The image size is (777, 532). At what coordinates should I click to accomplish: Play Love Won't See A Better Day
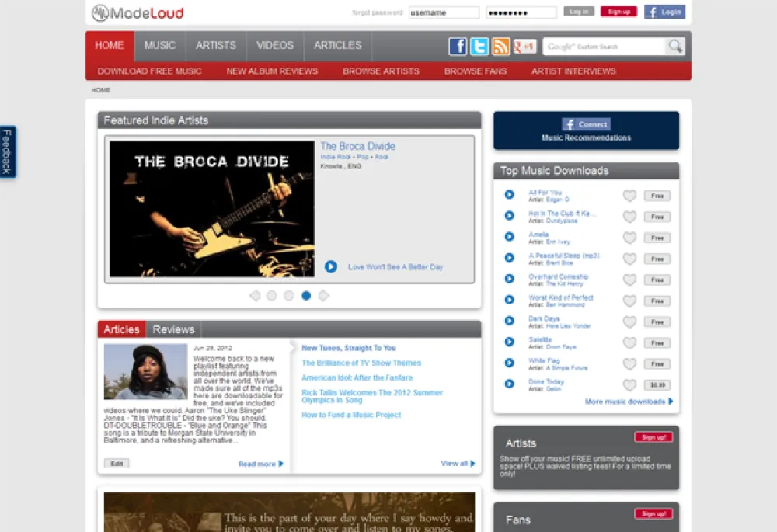330,266
